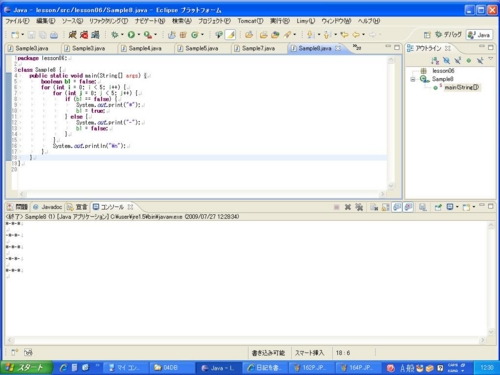Maximize the editor area
The image size is (500, 375).
click(397, 47)
